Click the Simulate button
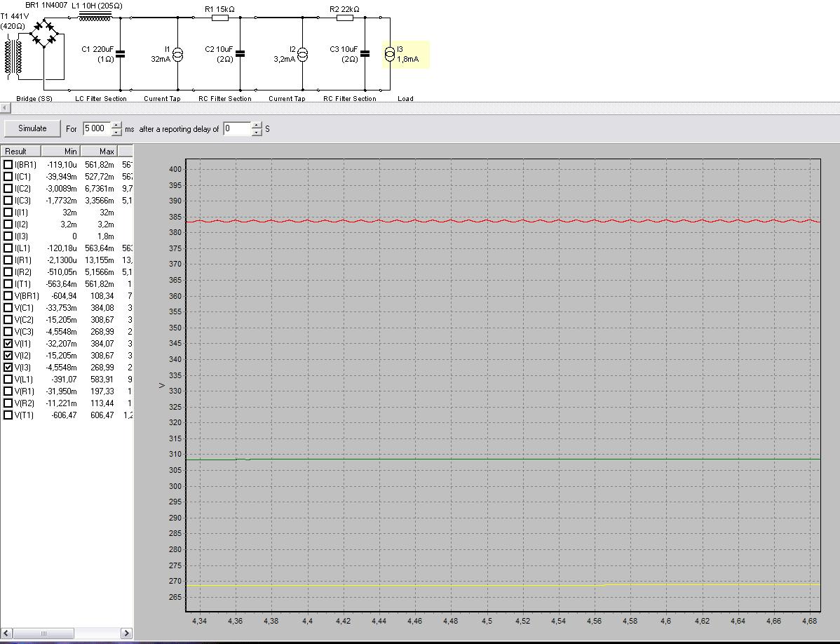The image size is (840, 644). (32, 128)
